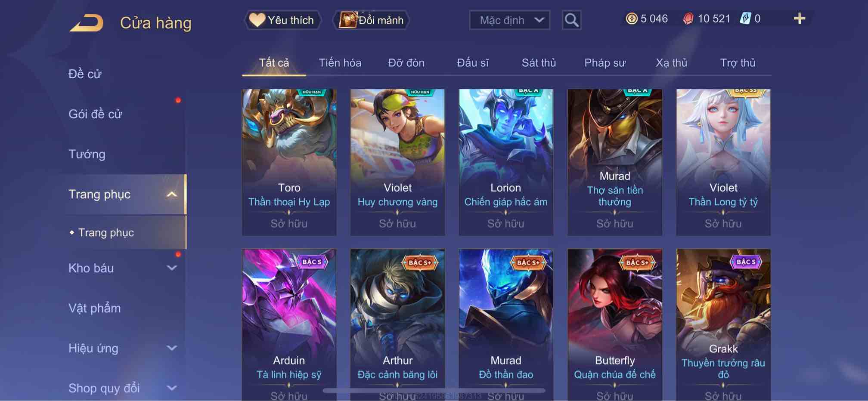The width and height of the screenshot is (868, 401).
Task: Collapse the Trang phục sidebar section
Action: point(171,194)
